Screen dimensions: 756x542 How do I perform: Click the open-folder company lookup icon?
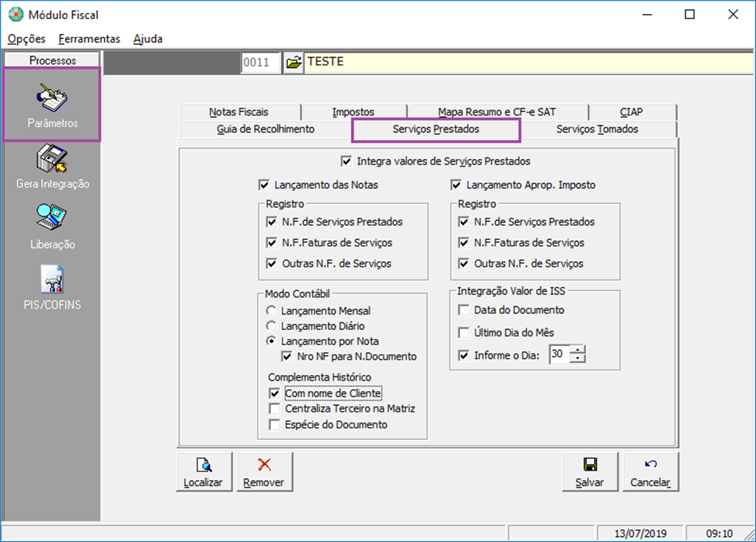[x=293, y=62]
